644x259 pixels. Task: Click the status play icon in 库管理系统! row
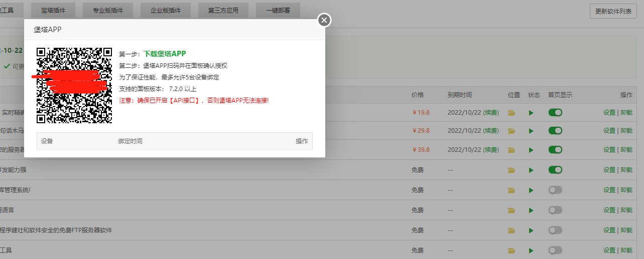pos(531,190)
